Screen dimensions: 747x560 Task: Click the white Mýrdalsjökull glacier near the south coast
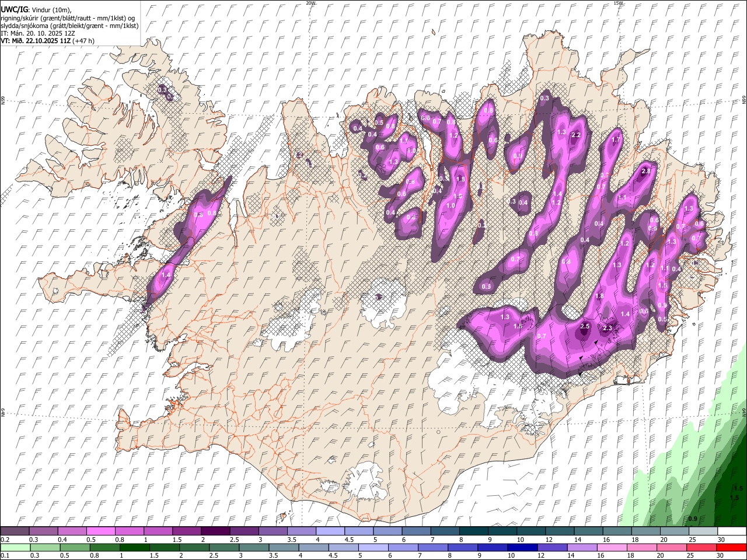tap(366, 480)
